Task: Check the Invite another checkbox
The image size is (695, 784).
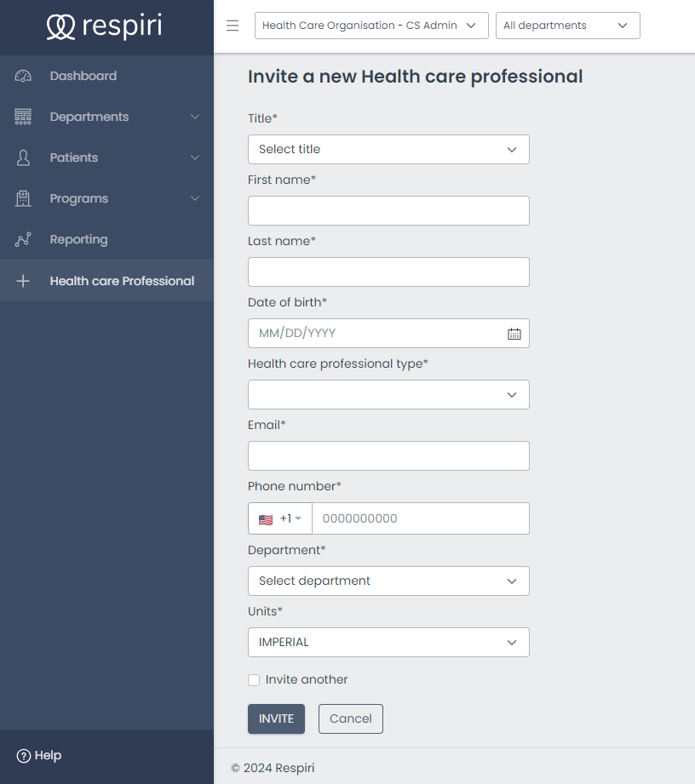Action: [254, 680]
